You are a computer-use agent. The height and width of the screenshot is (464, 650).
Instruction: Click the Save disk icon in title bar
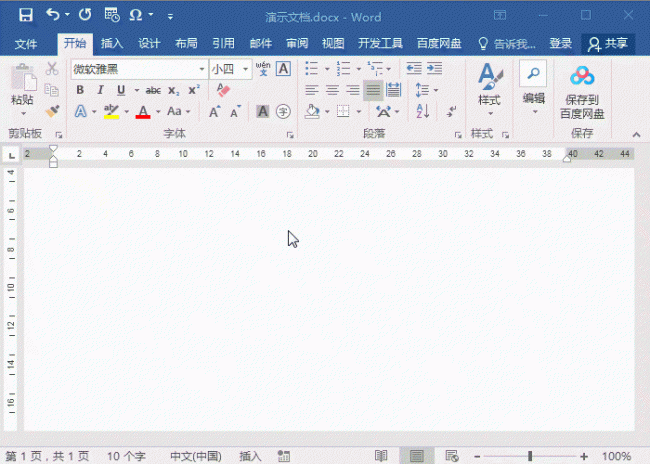(x=26, y=15)
